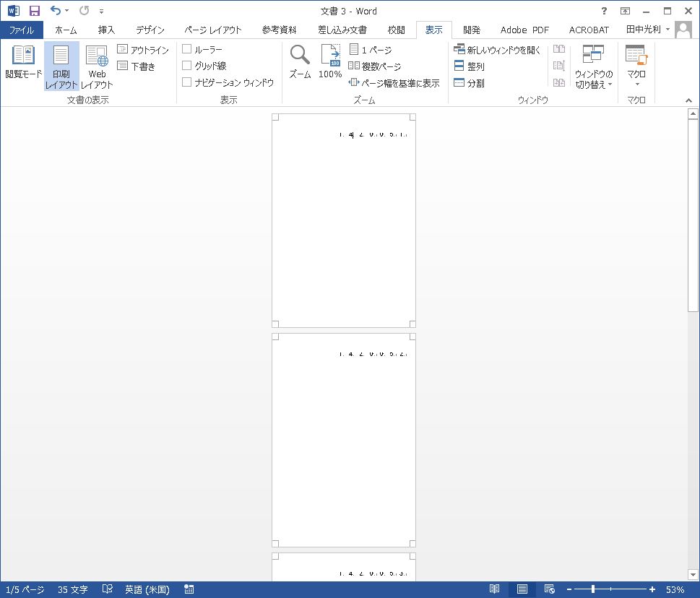
Task: Click first page of the document
Action: coord(344,220)
